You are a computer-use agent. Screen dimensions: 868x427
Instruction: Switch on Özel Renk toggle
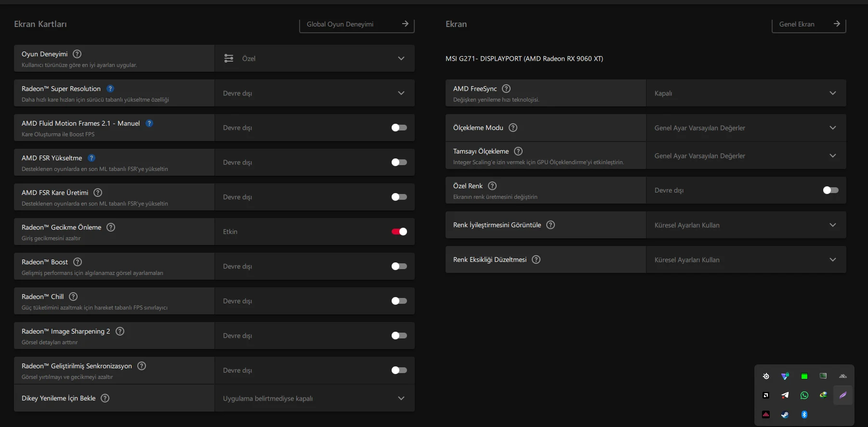coord(831,190)
